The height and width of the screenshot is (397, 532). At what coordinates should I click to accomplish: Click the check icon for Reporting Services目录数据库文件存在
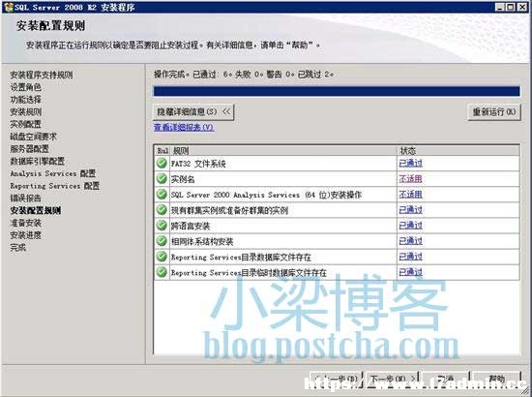162,257
